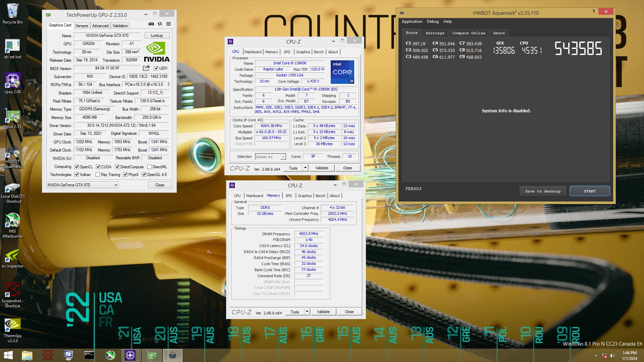Viewport: 644px width, 362px height.
Task: Take a GPU-Z screenshot with camera icon
Action: tap(151, 24)
